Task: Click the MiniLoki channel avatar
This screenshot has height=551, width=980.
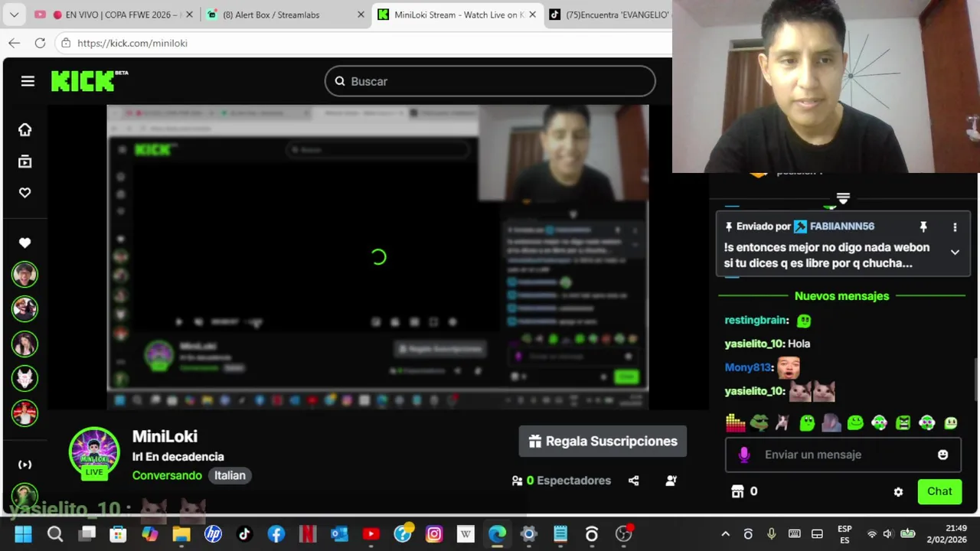Action: click(x=94, y=453)
